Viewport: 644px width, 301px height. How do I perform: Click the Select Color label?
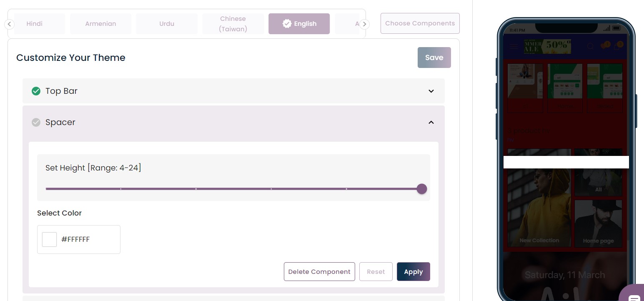tap(59, 213)
